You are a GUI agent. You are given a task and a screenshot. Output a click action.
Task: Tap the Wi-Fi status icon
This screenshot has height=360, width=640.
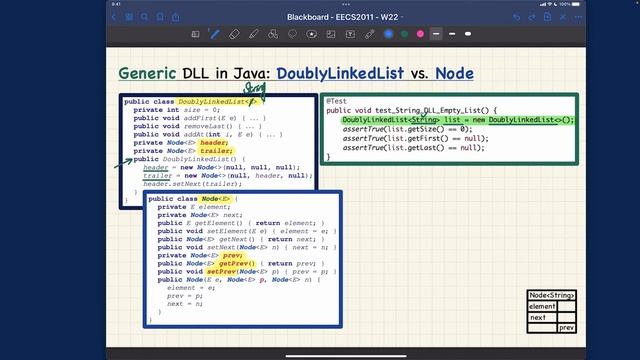(x=549, y=4)
